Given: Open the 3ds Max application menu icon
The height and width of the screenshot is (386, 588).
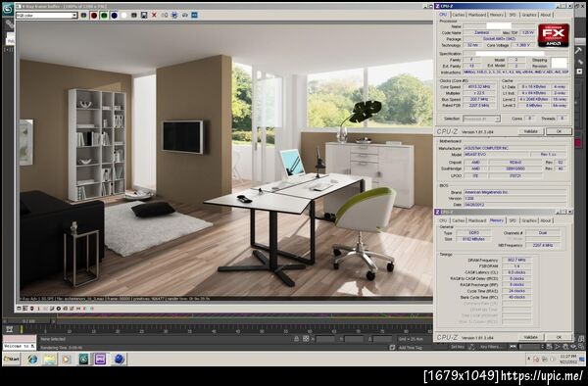Looking at the screenshot, I should [8, 9].
